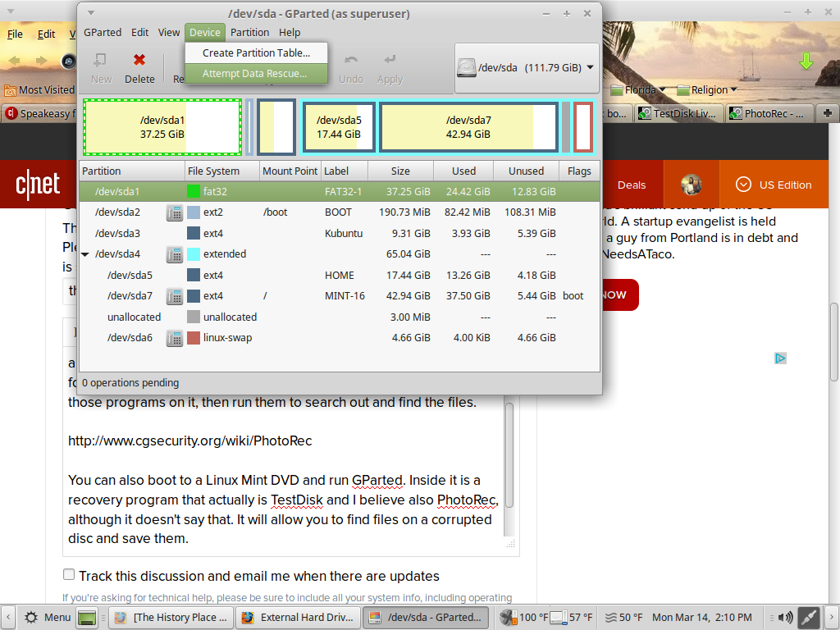This screenshot has height=630, width=840.
Task: Expand the US Edition dropdown
Action: 774,185
